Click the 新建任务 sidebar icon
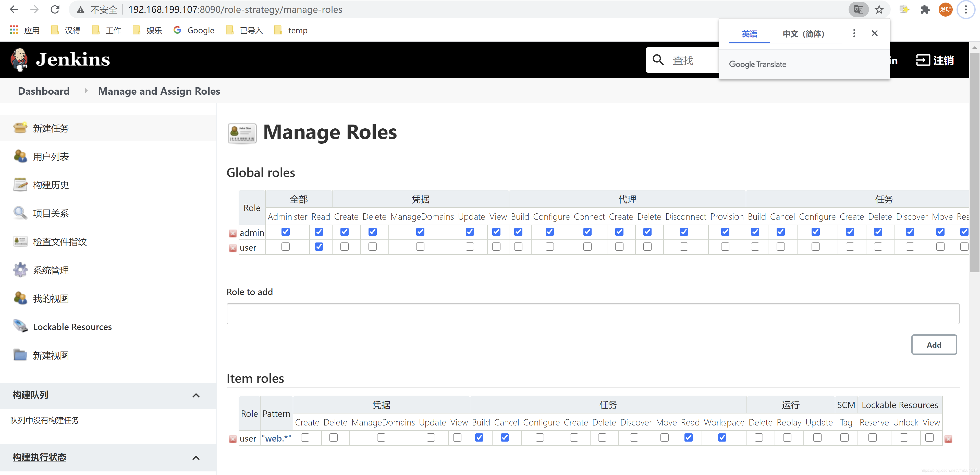980x475 pixels. (20, 128)
